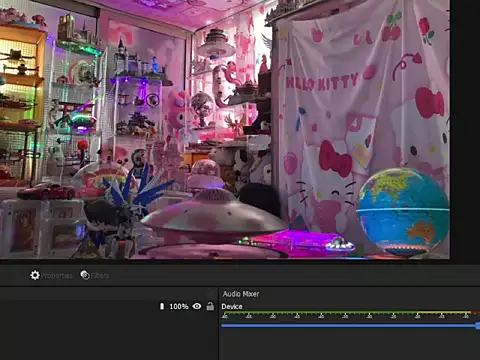
Task: Click the volume slider handle at the far right
Action: click(478, 326)
